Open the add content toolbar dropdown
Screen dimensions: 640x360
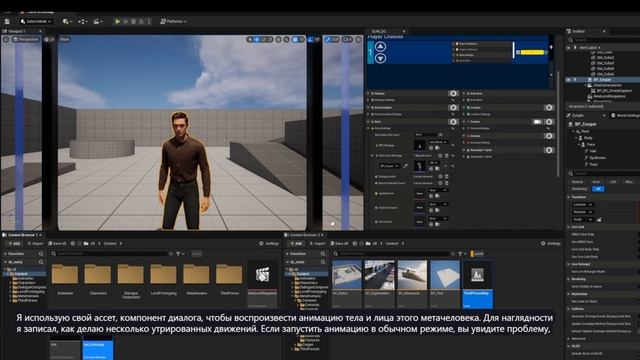(67, 21)
